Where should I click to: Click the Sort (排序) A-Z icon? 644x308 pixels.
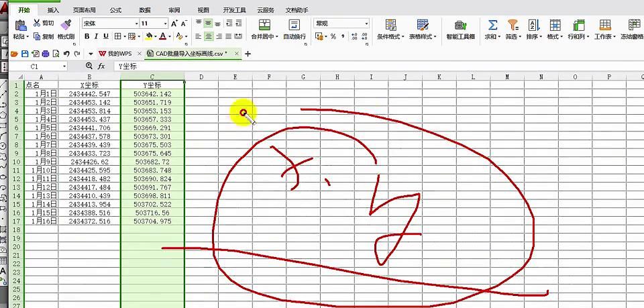click(x=533, y=25)
